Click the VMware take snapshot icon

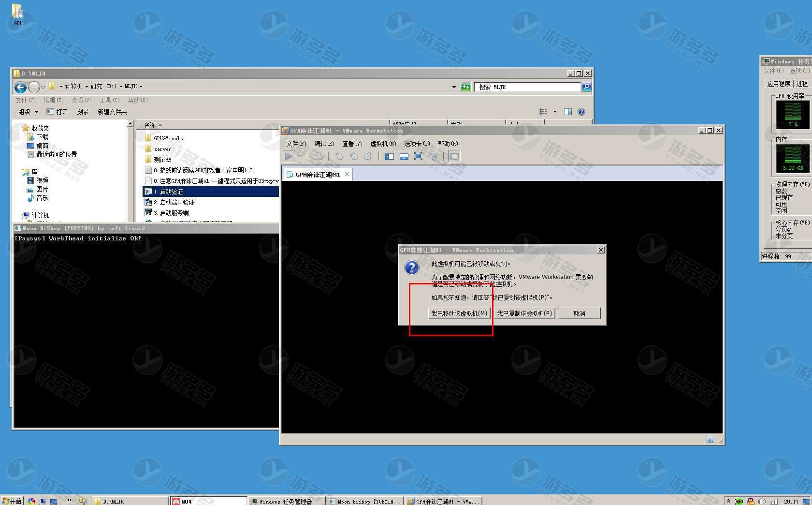(339, 156)
